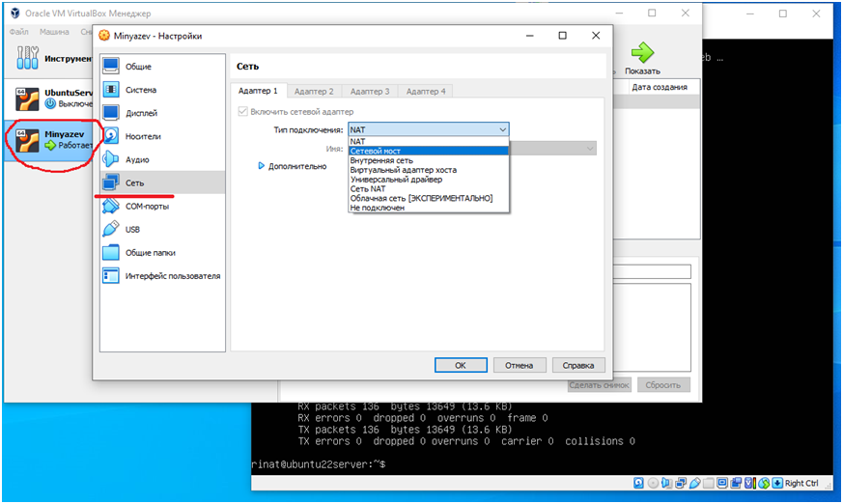
Task: Click recording indicator in VM status bar
Action: (x=736, y=483)
